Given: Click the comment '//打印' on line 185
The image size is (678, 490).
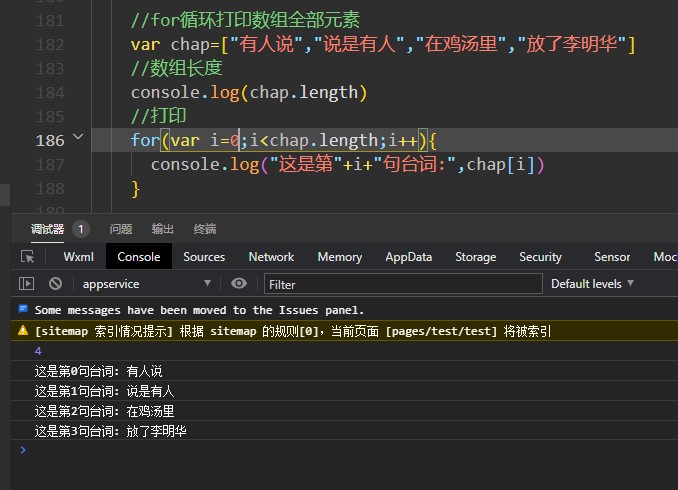Looking at the screenshot, I should [158, 116].
